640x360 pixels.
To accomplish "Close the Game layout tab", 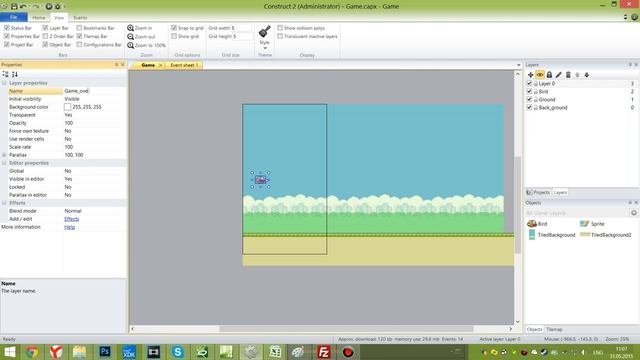I will tap(160, 65).
